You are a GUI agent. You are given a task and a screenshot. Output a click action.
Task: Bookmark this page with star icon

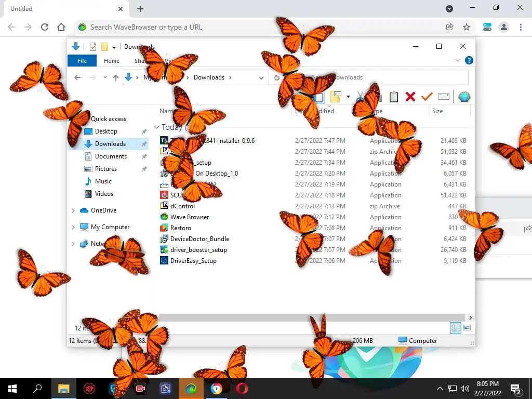coord(467,27)
